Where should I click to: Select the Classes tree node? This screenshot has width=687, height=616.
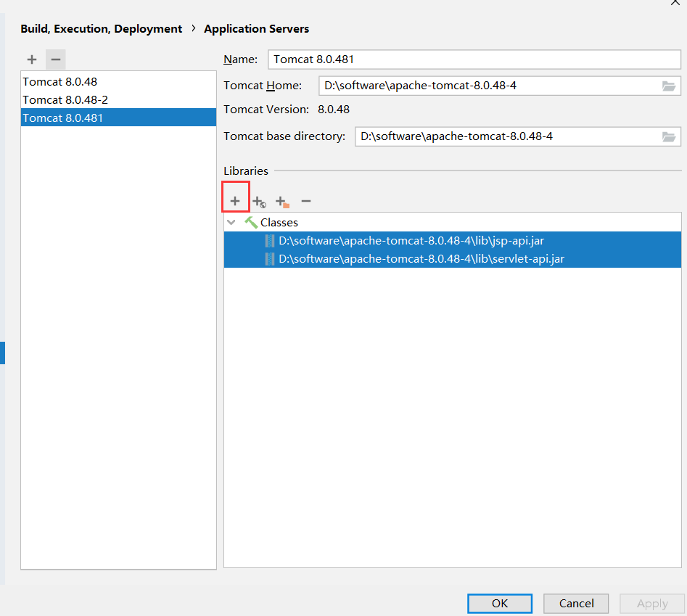tap(453, 223)
